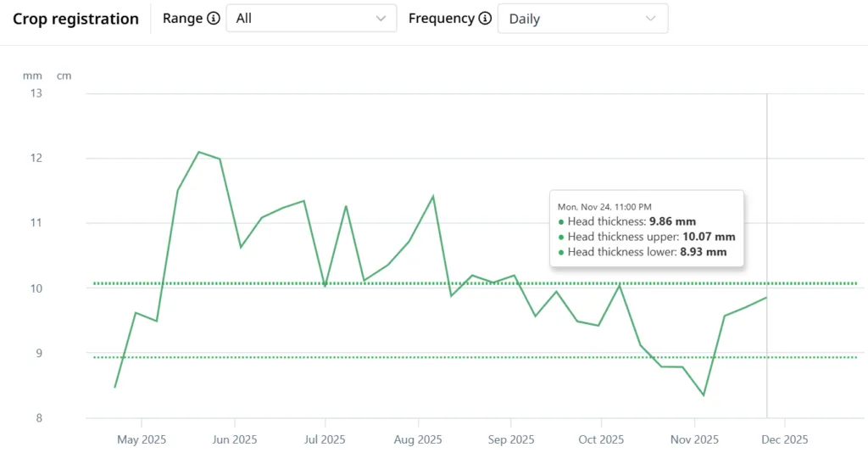
Task: Click the Nov 24 data point on line
Action: click(x=766, y=298)
